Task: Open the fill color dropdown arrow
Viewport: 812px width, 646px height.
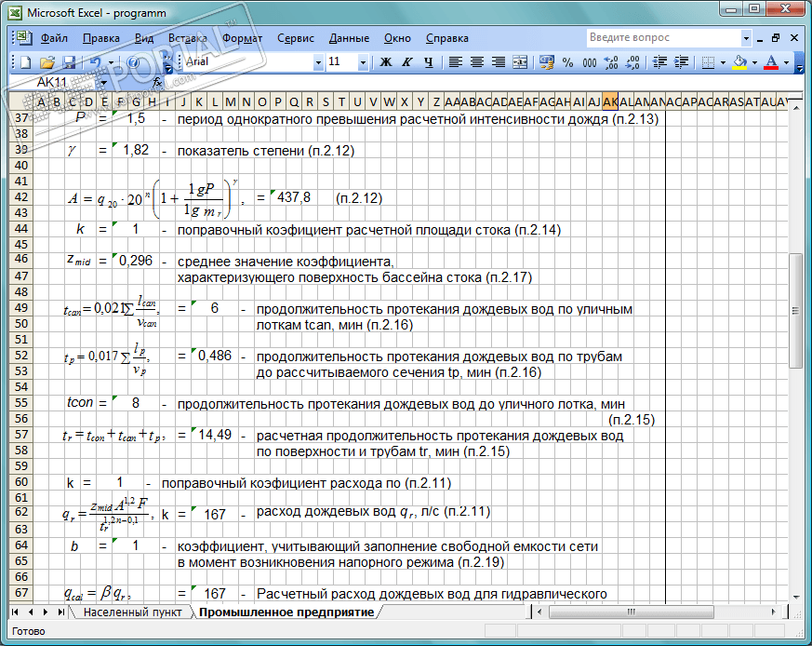Action: 754,62
